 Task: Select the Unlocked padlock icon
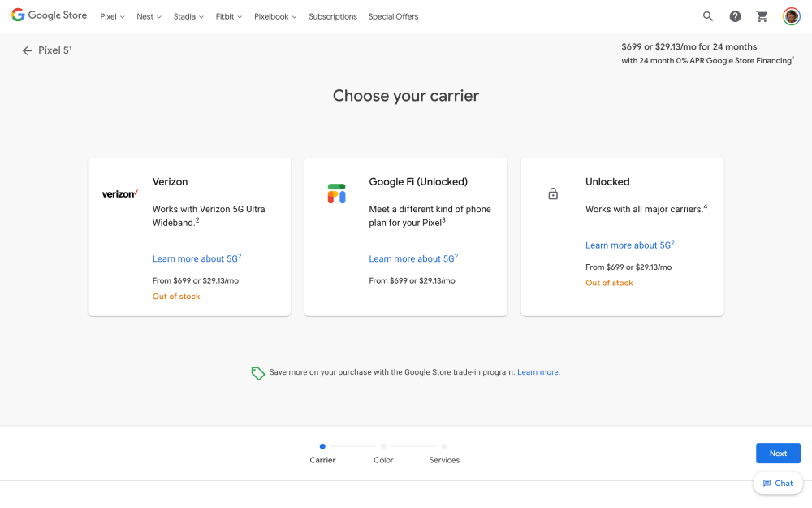click(x=553, y=194)
